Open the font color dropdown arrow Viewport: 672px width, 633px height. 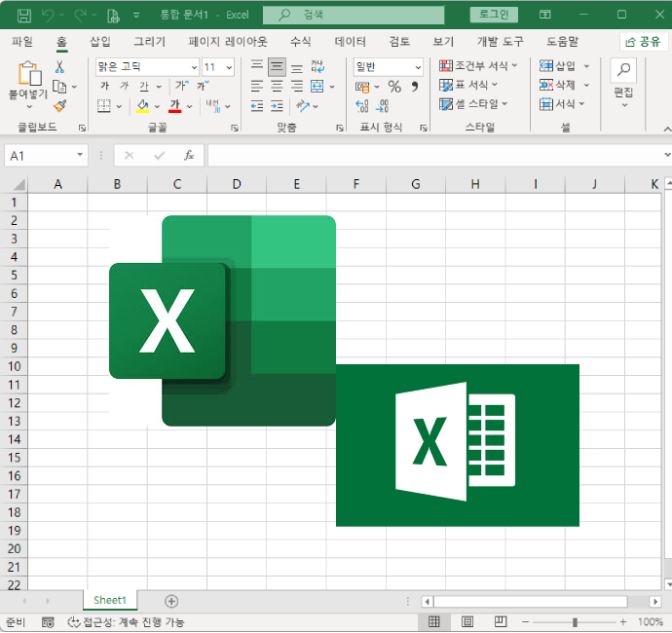[190, 106]
